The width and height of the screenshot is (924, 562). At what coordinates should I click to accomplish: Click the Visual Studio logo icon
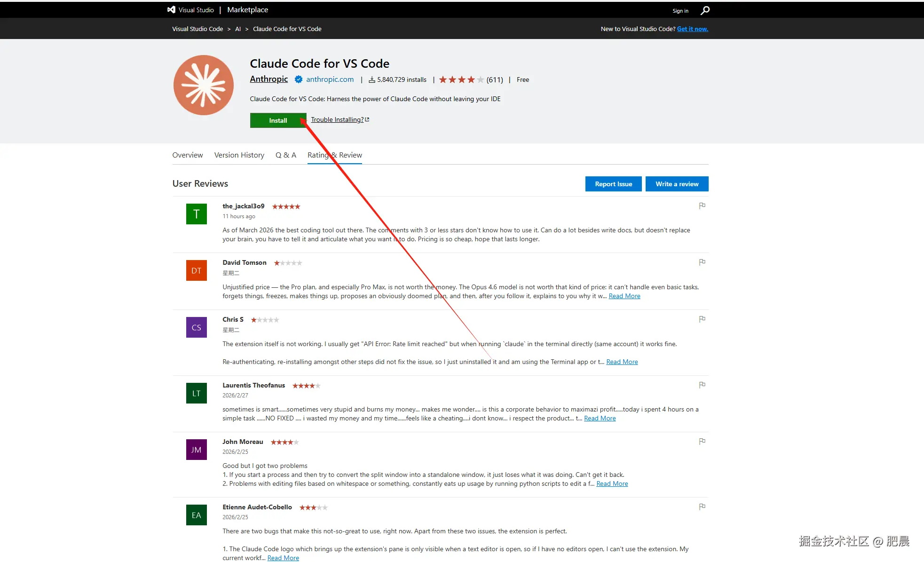click(x=172, y=10)
